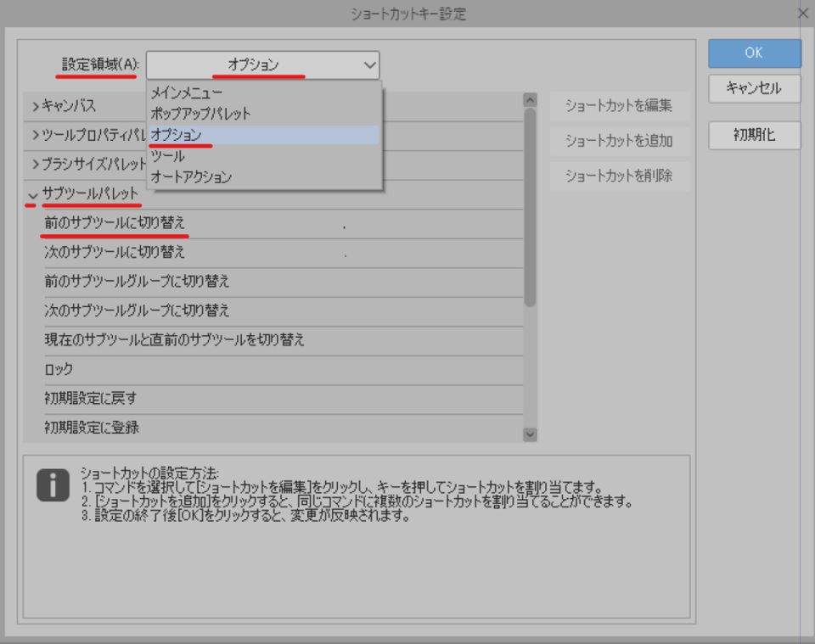Click the command list scrollbar thumb

click(530, 208)
